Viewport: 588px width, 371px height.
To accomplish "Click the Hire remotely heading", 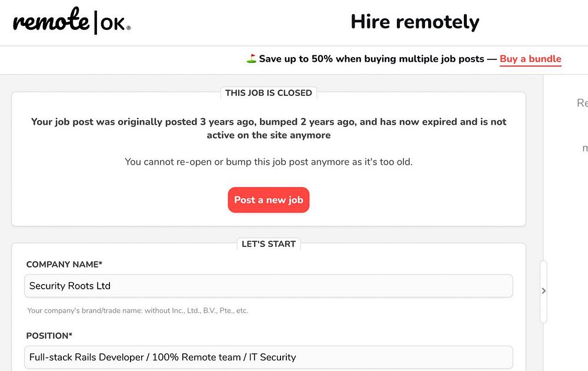I will pyautogui.click(x=415, y=22).
